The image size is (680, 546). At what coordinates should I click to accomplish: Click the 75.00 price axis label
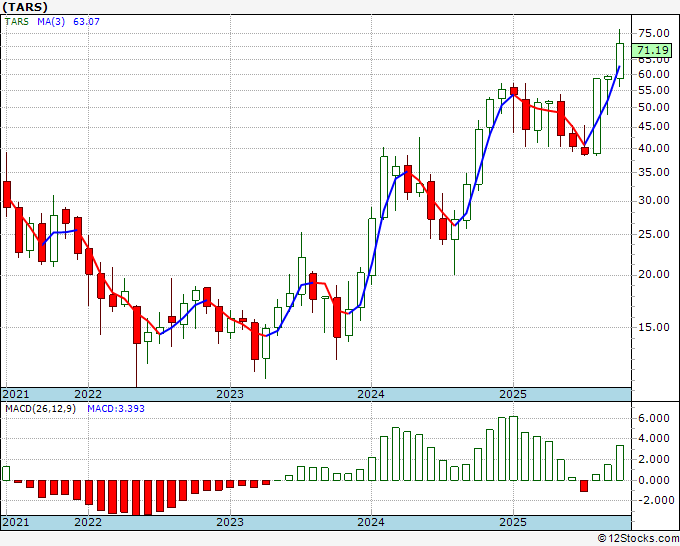click(x=654, y=33)
